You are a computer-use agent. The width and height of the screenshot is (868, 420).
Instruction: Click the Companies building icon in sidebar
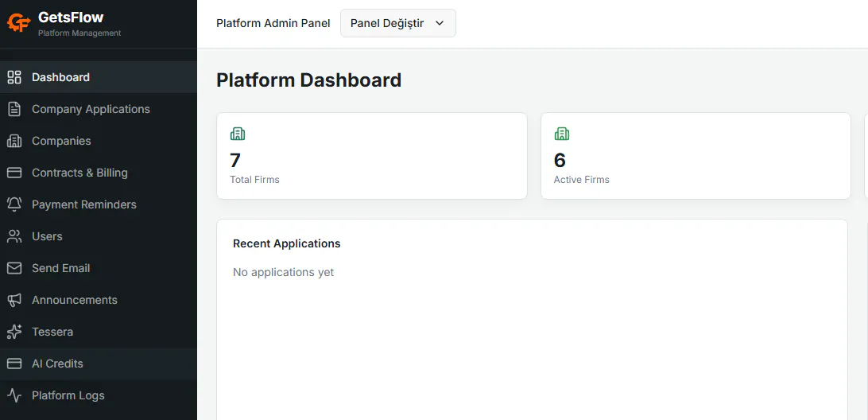[x=14, y=141]
